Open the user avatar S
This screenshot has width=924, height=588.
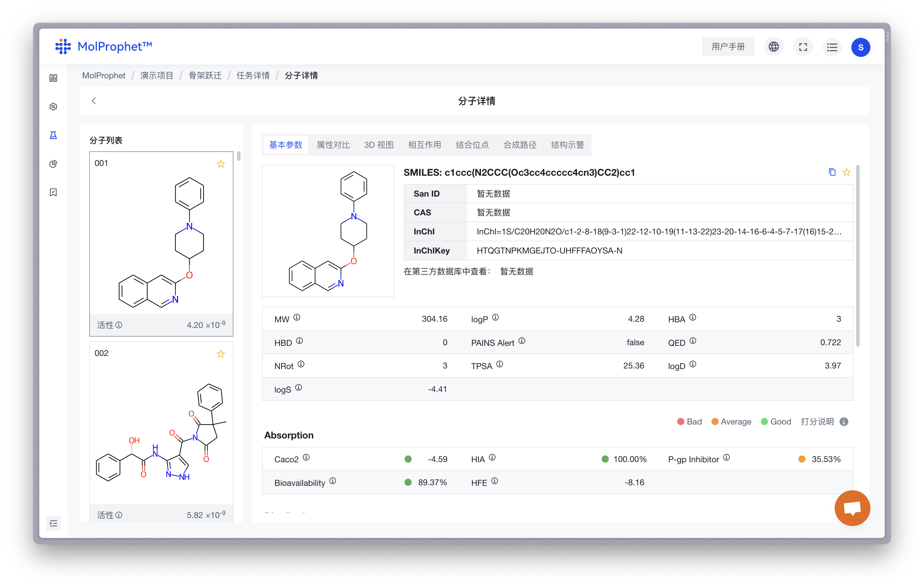coord(861,47)
